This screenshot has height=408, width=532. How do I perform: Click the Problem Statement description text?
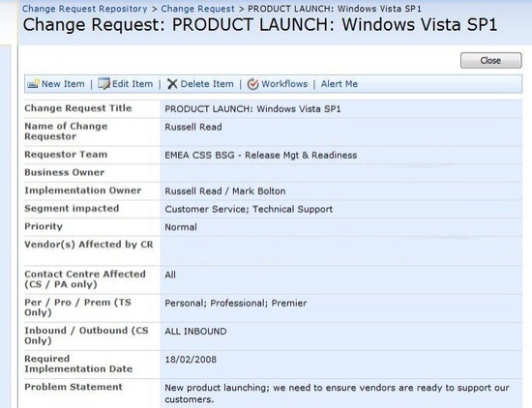(x=337, y=393)
